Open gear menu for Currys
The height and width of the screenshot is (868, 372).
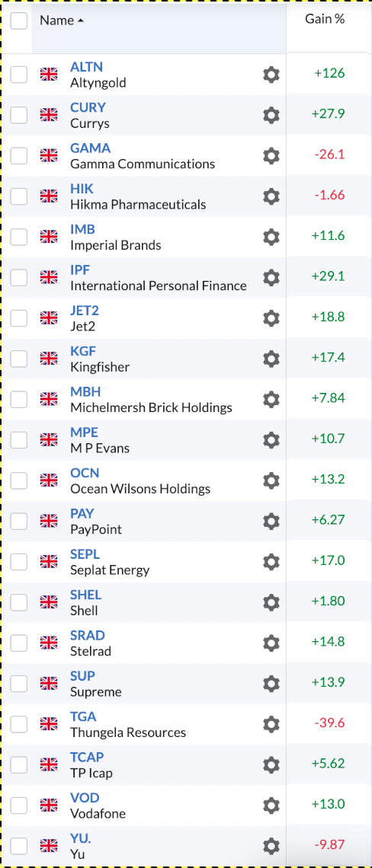coord(271,115)
